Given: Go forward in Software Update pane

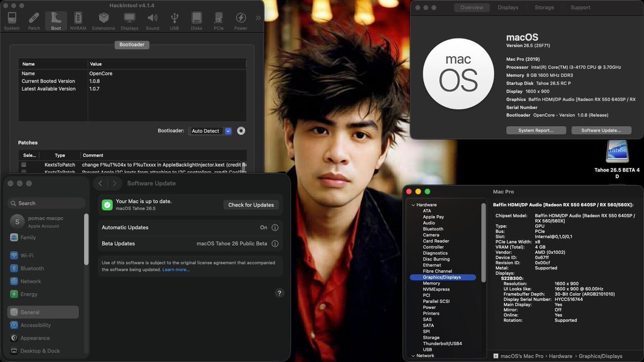Looking at the screenshot, I should [x=114, y=183].
